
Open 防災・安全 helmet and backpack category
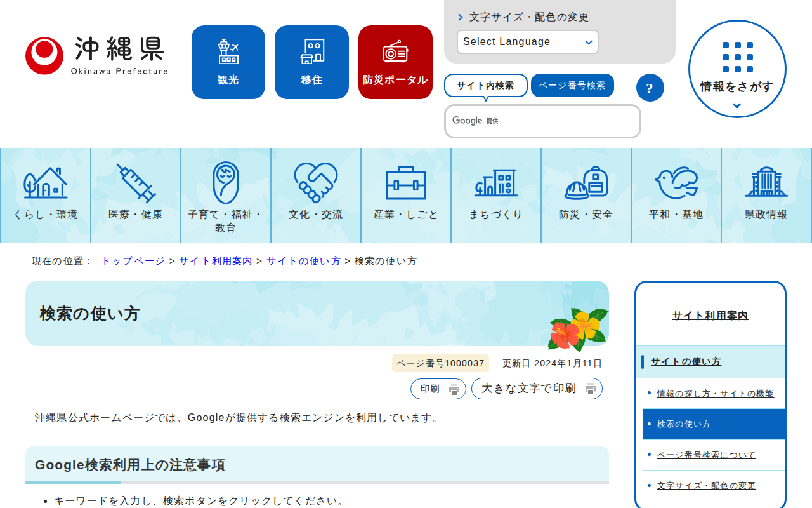coord(586,196)
